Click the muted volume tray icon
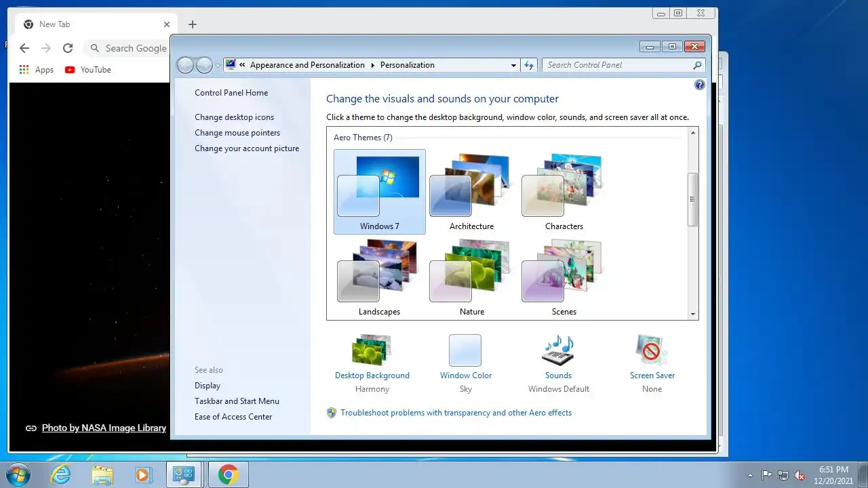The image size is (868, 488). pyautogui.click(x=800, y=475)
